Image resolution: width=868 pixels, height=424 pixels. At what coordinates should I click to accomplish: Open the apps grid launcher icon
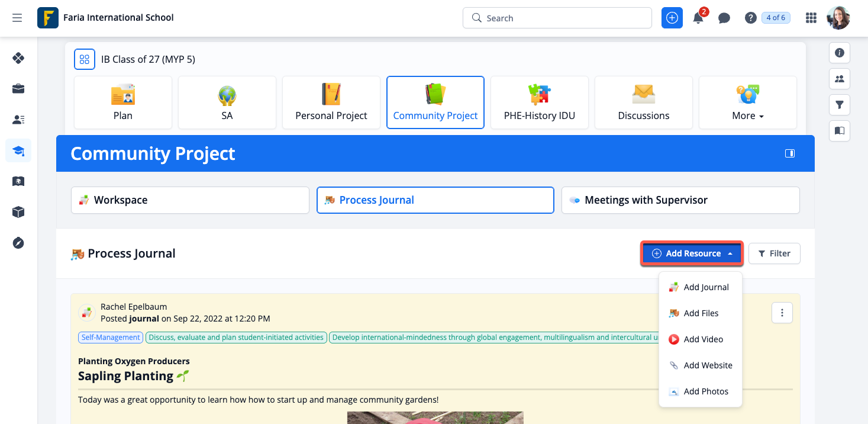click(811, 18)
